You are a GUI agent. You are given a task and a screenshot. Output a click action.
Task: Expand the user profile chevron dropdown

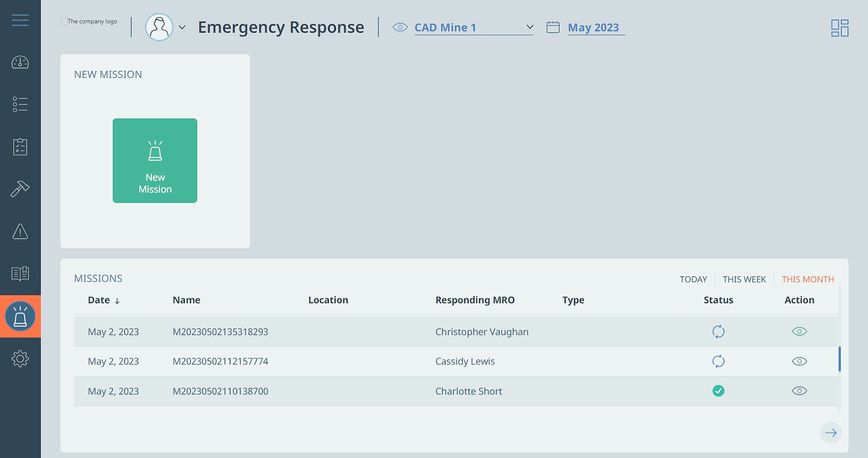point(182,28)
